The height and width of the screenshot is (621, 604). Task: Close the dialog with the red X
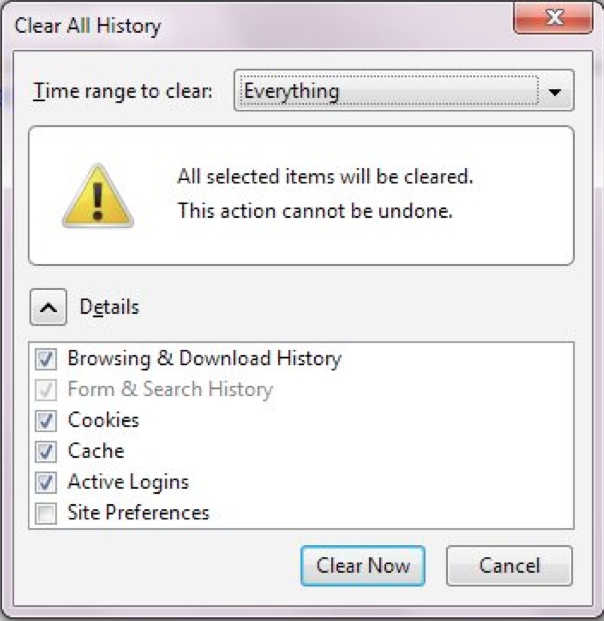(x=553, y=18)
